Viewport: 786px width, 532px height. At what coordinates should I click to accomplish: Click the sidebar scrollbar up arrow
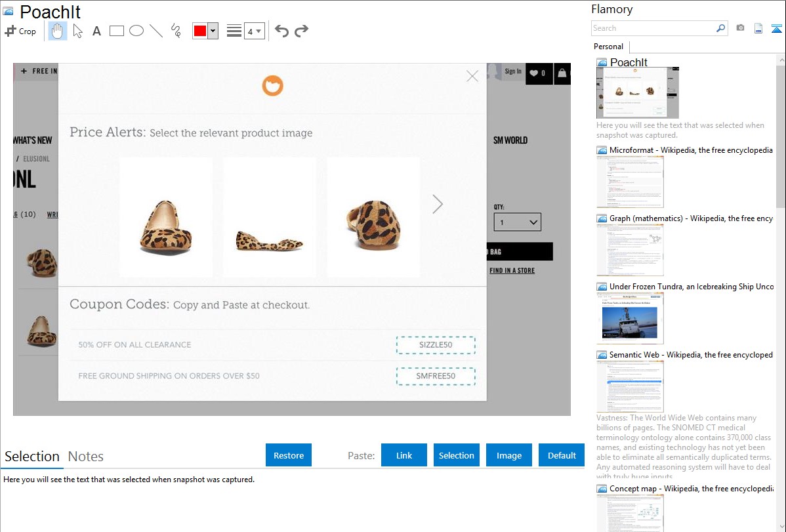(781, 60)
